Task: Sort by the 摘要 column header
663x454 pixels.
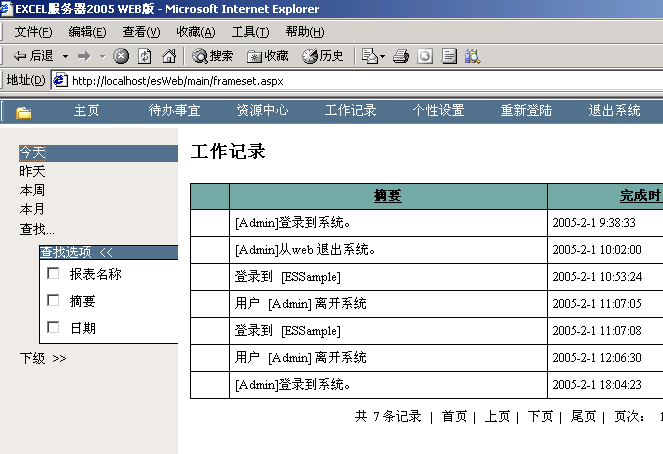Action: [388, 196]
